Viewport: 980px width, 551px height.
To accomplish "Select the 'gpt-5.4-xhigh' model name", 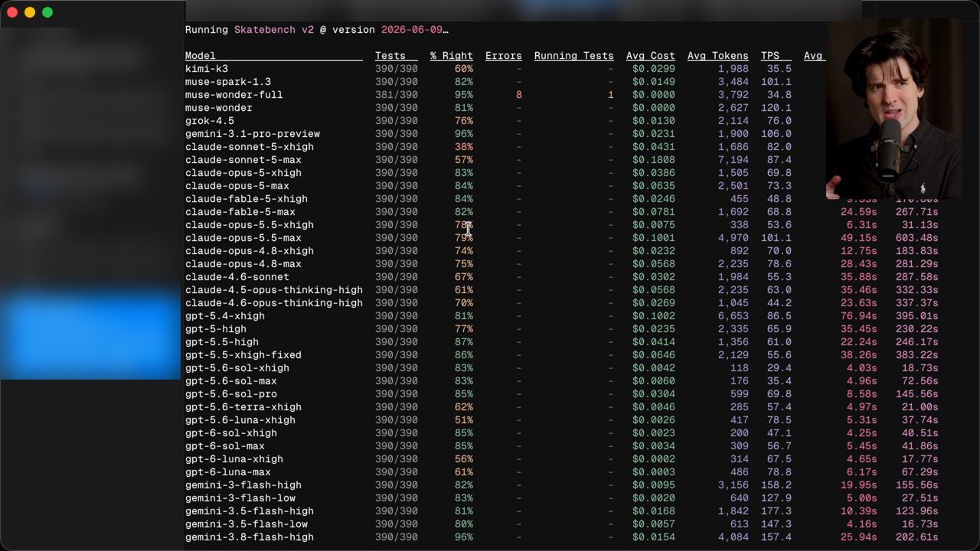I will tap(225, 316).
